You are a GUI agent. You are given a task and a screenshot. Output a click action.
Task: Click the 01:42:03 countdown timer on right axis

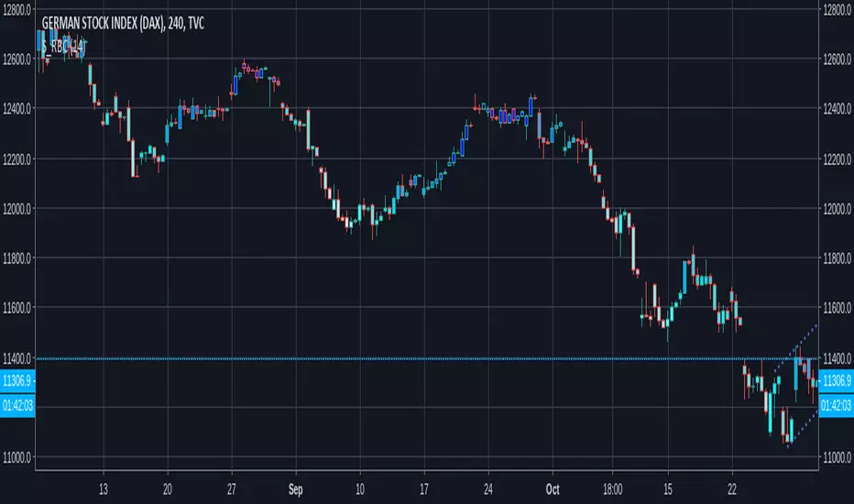coord(836,405)
